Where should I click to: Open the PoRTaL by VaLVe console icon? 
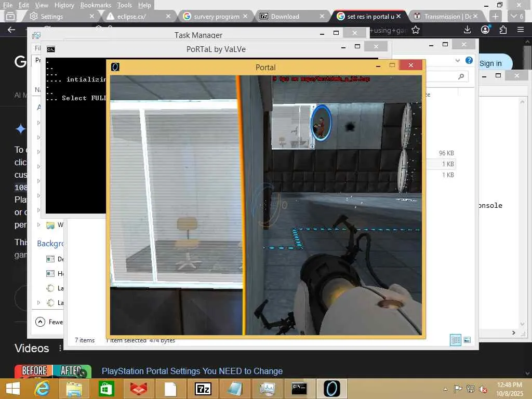[51, 49]
